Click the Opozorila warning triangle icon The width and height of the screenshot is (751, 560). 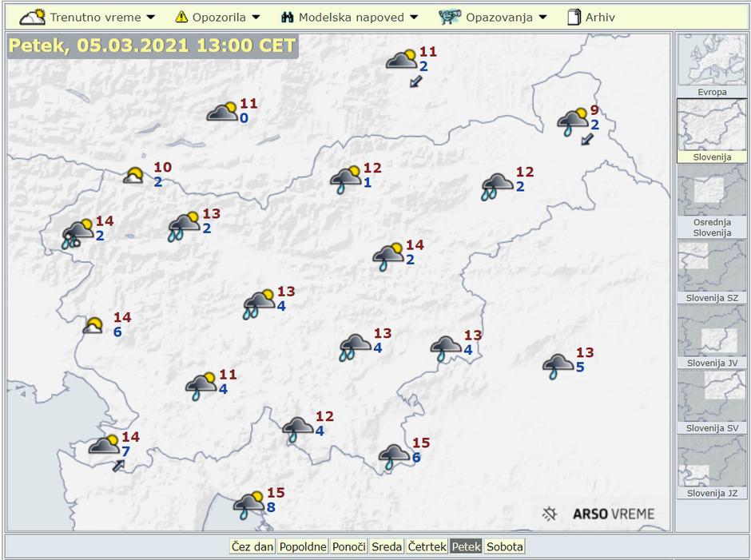181,17
